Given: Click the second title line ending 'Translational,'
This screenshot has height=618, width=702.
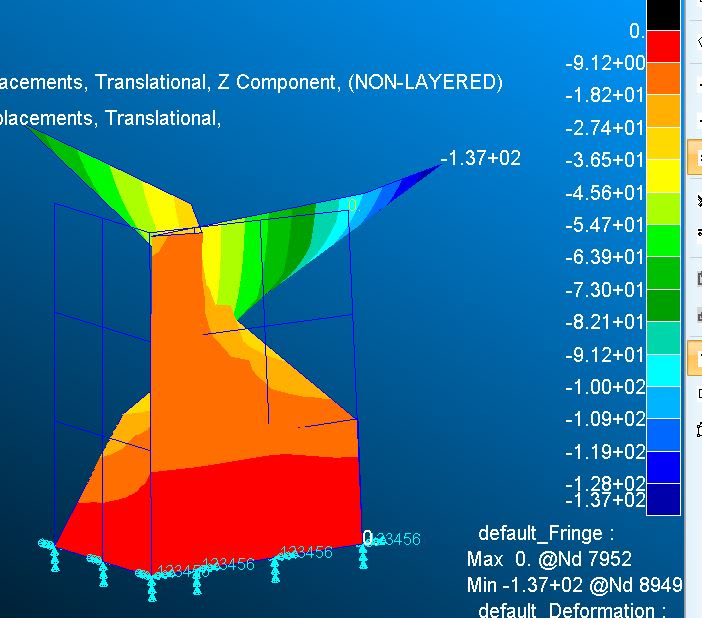Looking at the screenshot, I should (x=111, y=119).
